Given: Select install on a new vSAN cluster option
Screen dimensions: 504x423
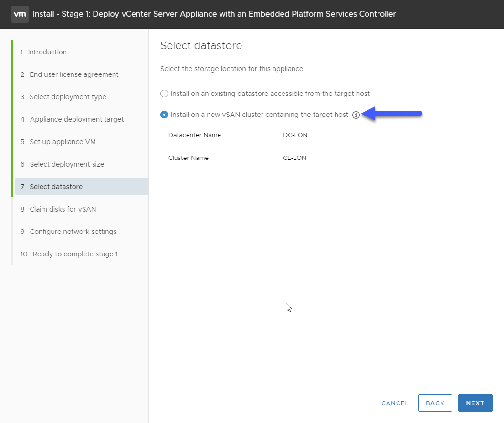Looking at the screenshot, I should click(164, 115).
